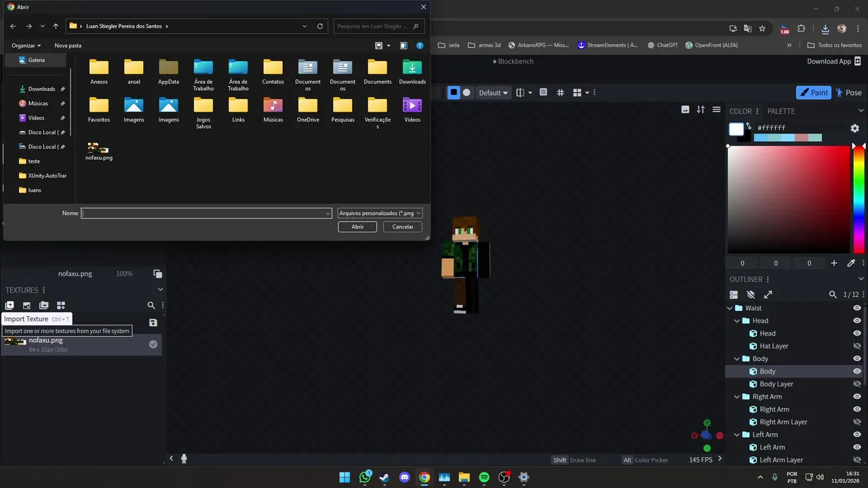Screen dimensions: 868x488
Task: Collapse the Waist group in Outliner
Action: click(730, 308)
